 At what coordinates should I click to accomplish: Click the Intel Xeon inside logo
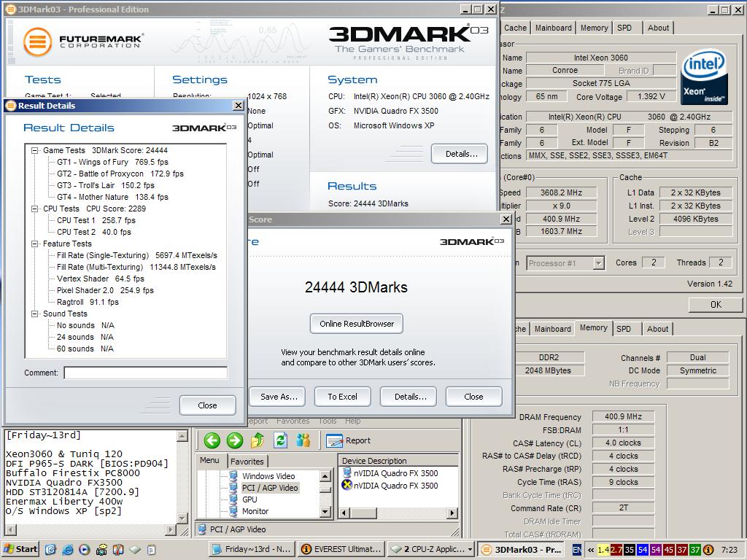click(704, 77)
